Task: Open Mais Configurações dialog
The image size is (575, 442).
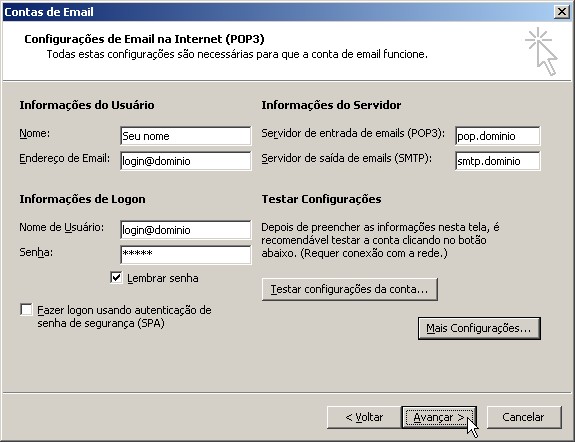Action: (479, 328)
